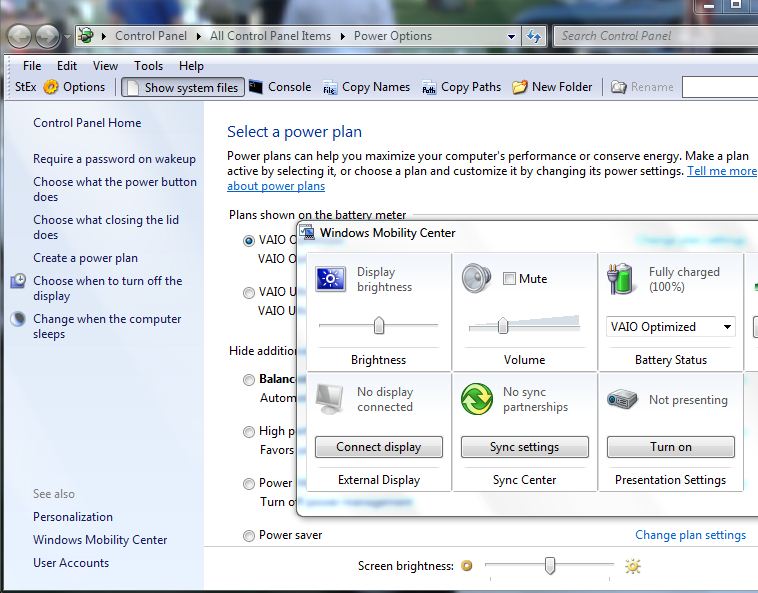Click the Forward navigation arrow button
Viewport: 758px width, 593px height.
[47, 36]
